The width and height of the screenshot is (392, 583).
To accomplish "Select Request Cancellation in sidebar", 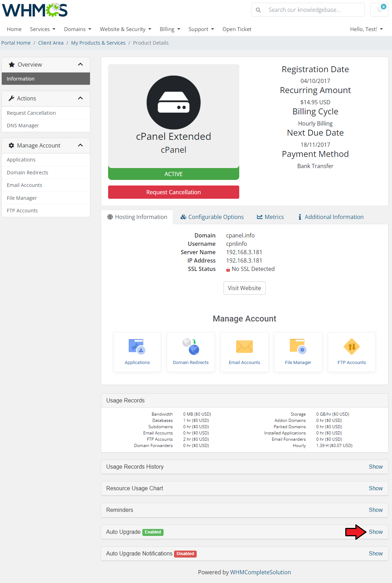I will (46, 113).
